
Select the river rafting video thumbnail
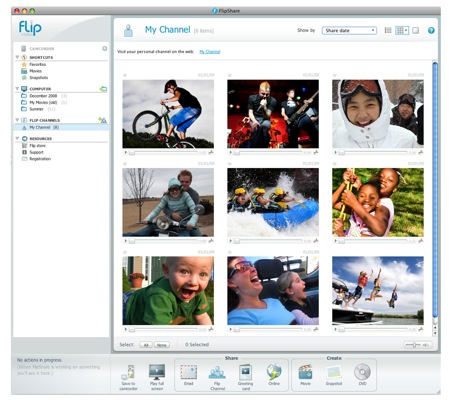[273, 202]
